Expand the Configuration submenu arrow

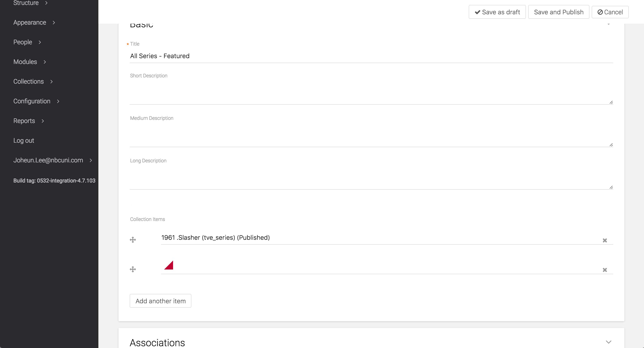tap(58, 101)
